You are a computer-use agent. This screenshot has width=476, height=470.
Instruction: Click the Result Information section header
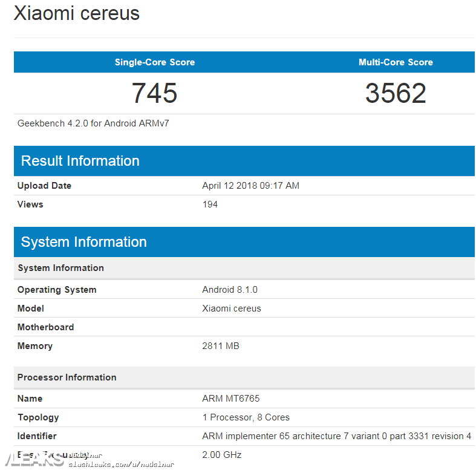[x=244, y=161]
